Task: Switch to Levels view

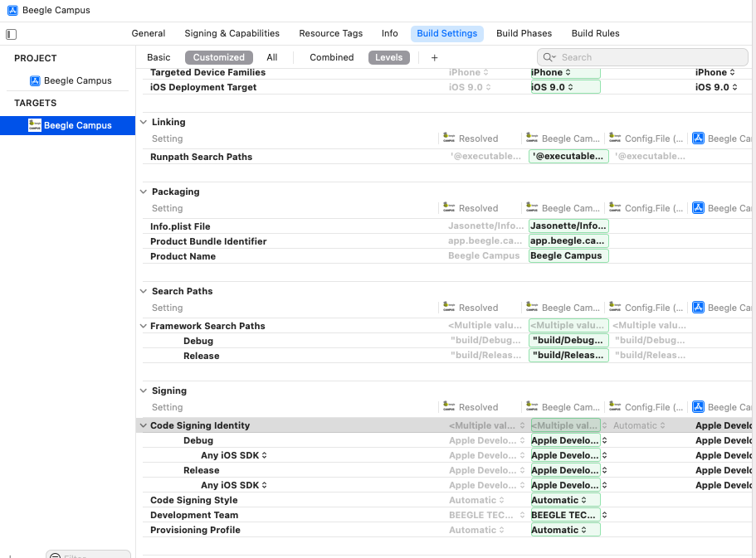Action: click(x=388, y=57)
